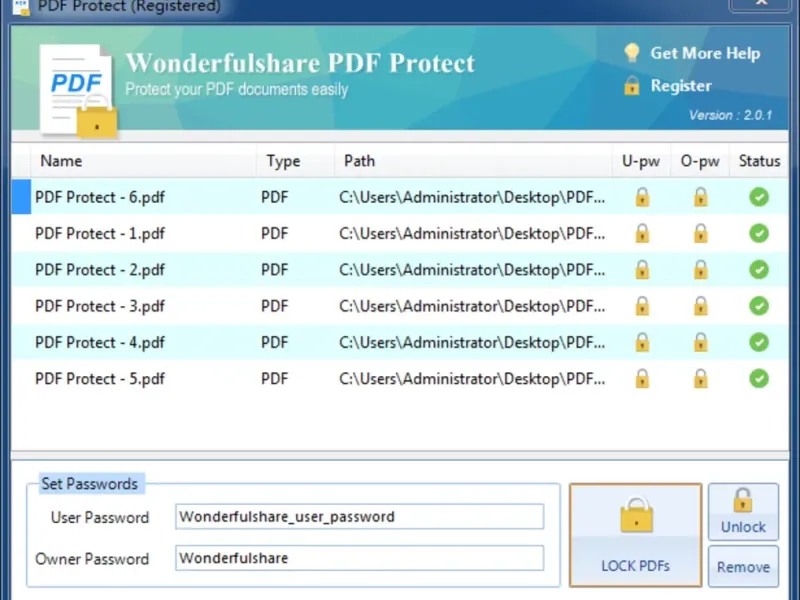The width and height of the screenshot is (800, 600).
Task: Click the O-pw lock icon in PDF Protect - 5.pdf row
Action: 701,379
